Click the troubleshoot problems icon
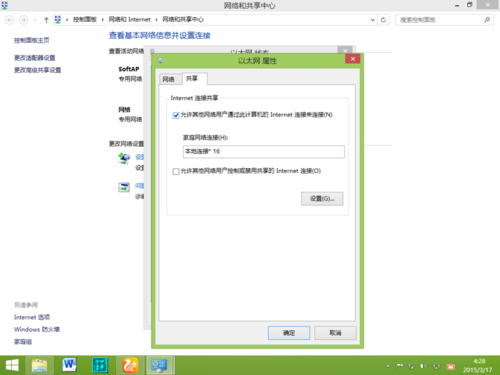The image size is (500, 375). click(x=124, y=187)
